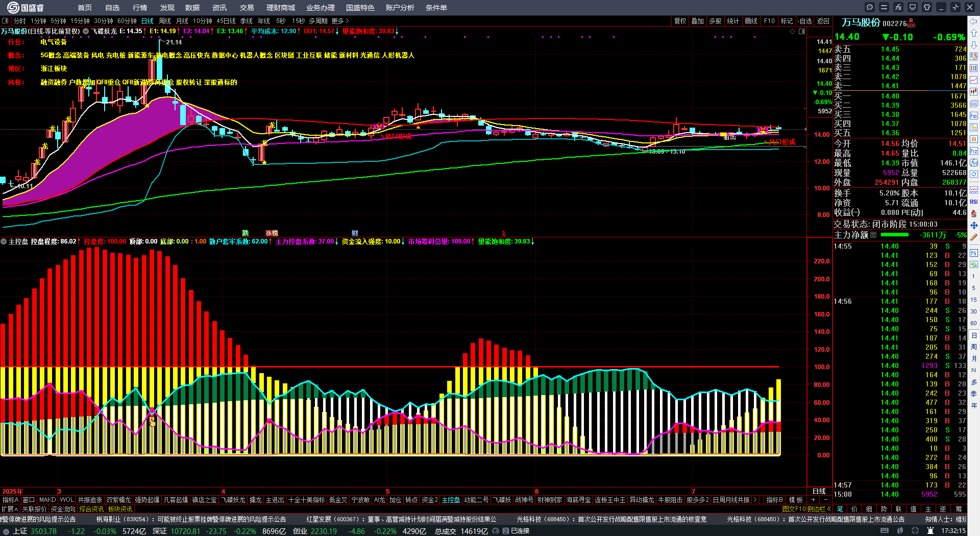Select the 主进出 indicator tab

275,500
